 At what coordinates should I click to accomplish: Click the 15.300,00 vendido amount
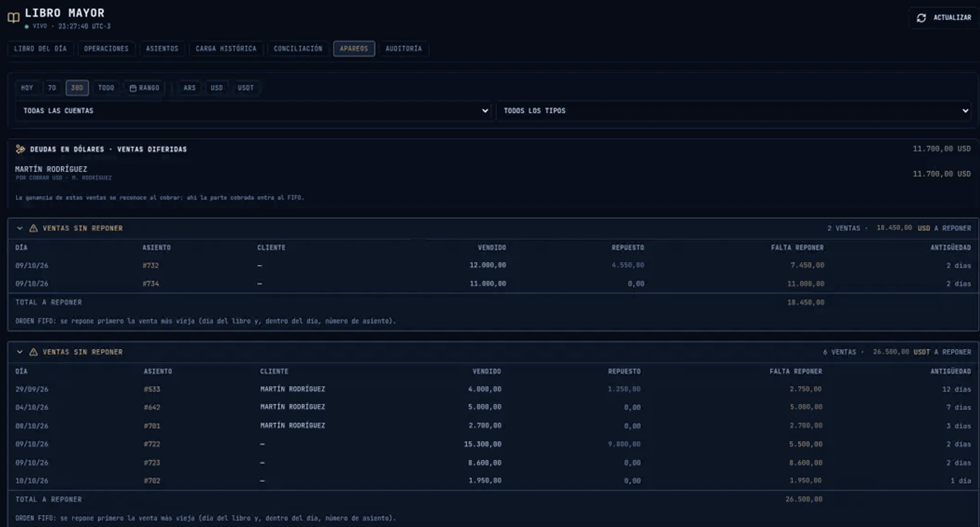483,444
